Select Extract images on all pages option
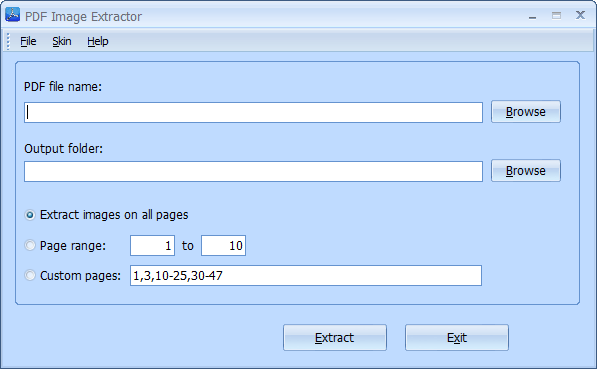 pos(30,215)
